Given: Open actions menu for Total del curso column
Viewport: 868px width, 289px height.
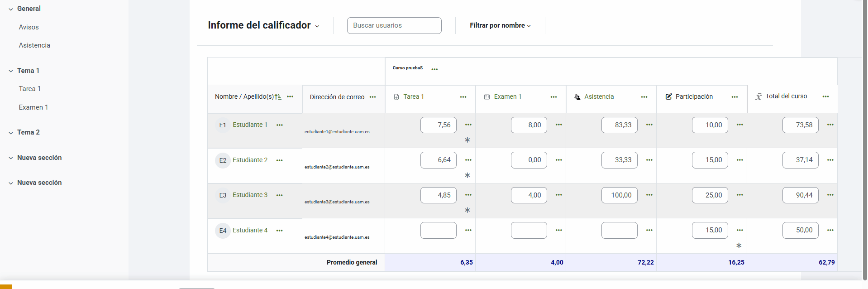Looking at the screenshot, I should tap(825, 96).
